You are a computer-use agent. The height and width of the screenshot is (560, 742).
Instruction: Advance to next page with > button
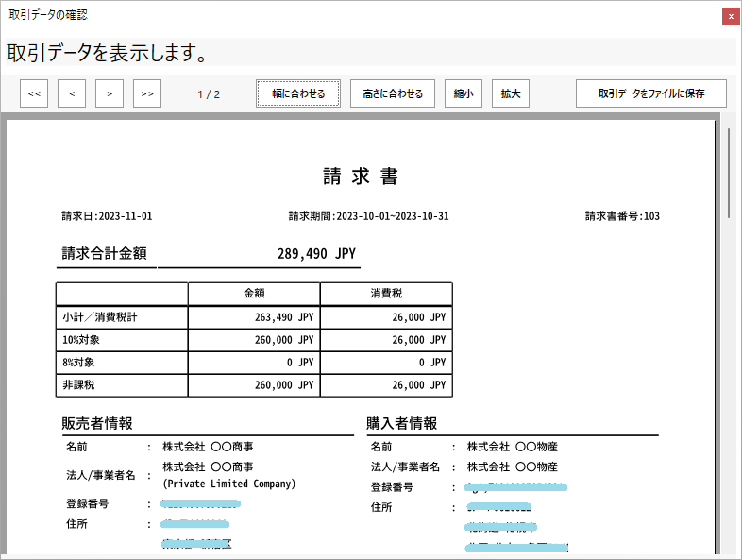tap(110, 93)
